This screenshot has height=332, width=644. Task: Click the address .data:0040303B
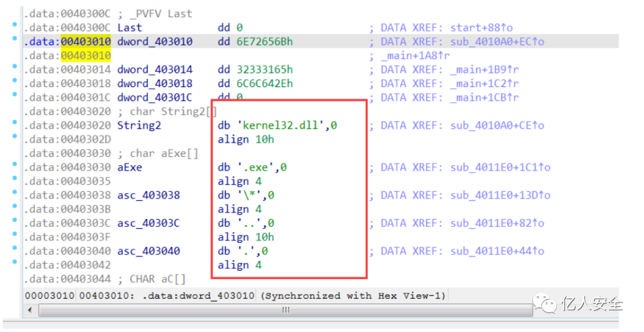point(67,209)
